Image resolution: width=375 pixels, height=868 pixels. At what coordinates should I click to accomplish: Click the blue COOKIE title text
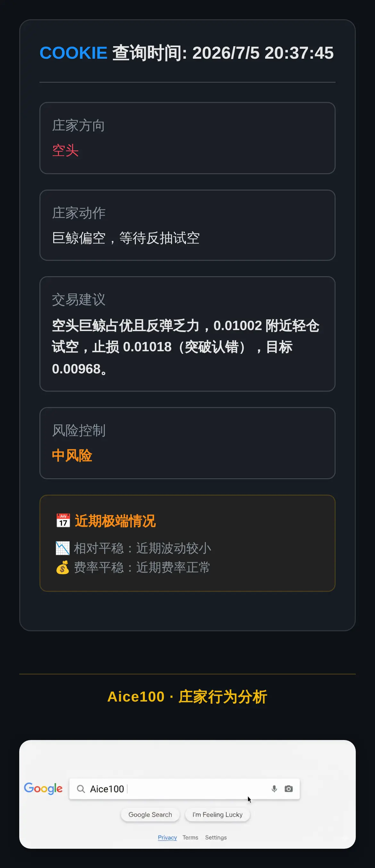[73, 53]
